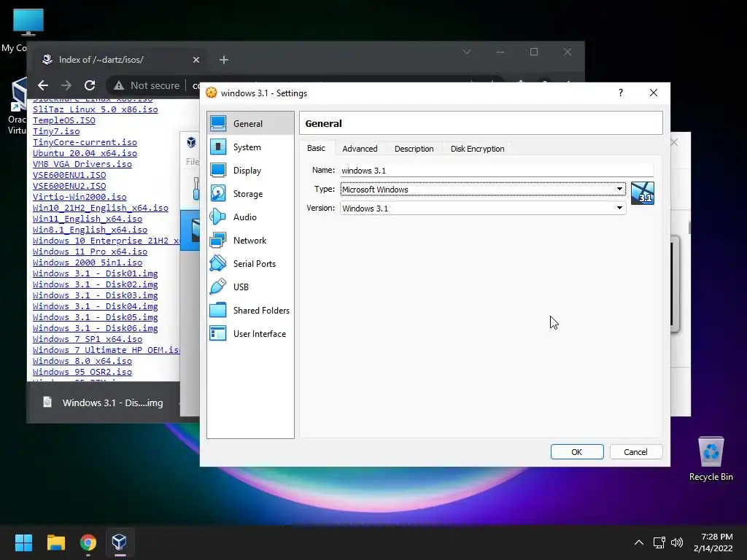Viewport: 747px width, 560px height.
Task: Open the SliTaz_Linux_5.0_x86.iso link
Action: coord(96,109)
